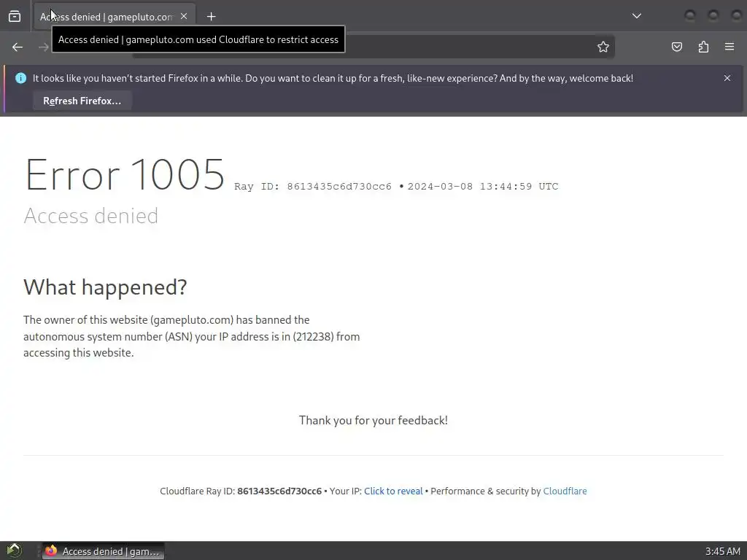Open the Extensions puzzle icon
The height and width of the screenshot is (560, 747).
(x=703, y=47)
